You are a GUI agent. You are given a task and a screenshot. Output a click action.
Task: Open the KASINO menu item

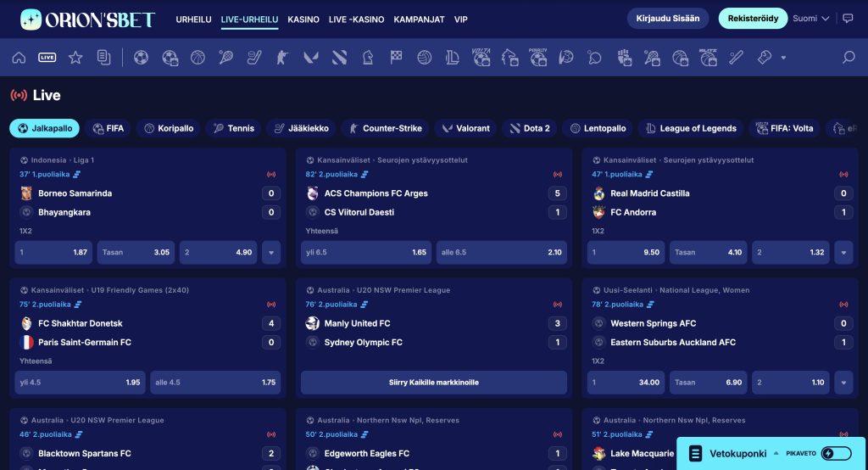[303, 20]
